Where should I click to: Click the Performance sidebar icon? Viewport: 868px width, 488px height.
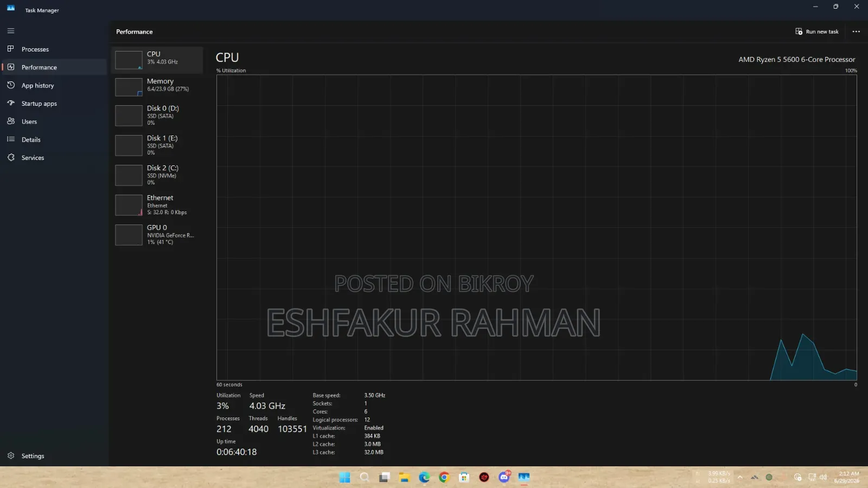[11, 67]
